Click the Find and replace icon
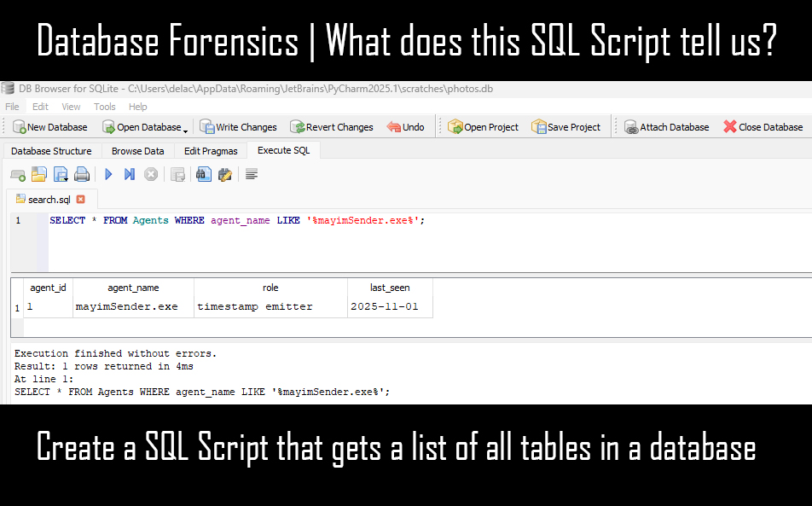The image size is (812, 506). [225, 174]
